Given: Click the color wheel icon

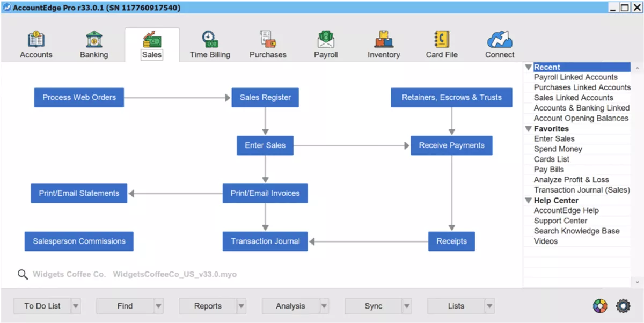Looking at the screenshot, I should [x=601, y=306].
